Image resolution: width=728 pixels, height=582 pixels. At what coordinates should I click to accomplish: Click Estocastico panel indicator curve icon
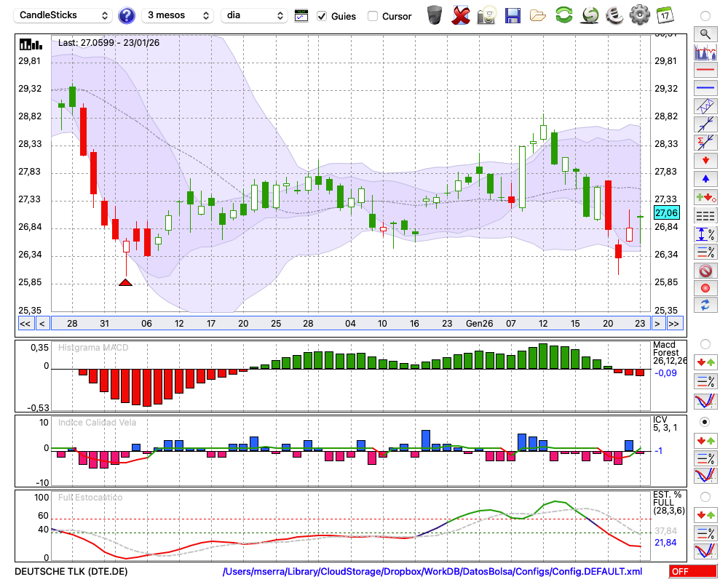[x=705, y=551]
